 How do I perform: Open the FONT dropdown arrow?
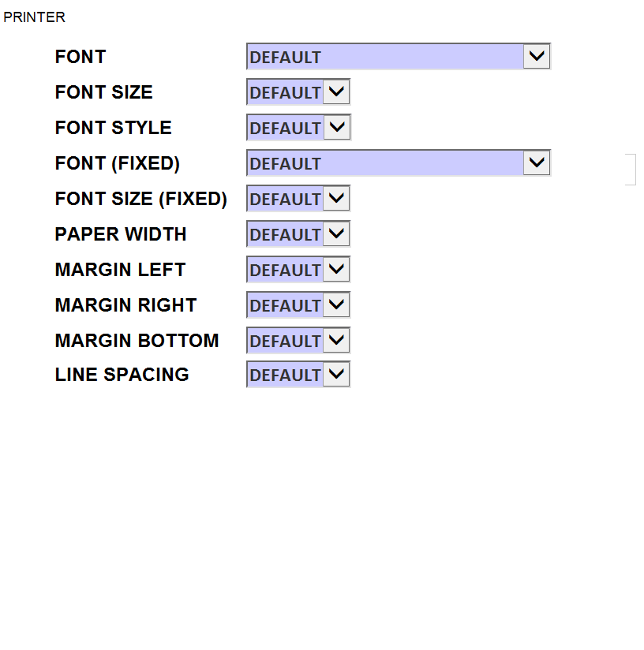point(537,57)
